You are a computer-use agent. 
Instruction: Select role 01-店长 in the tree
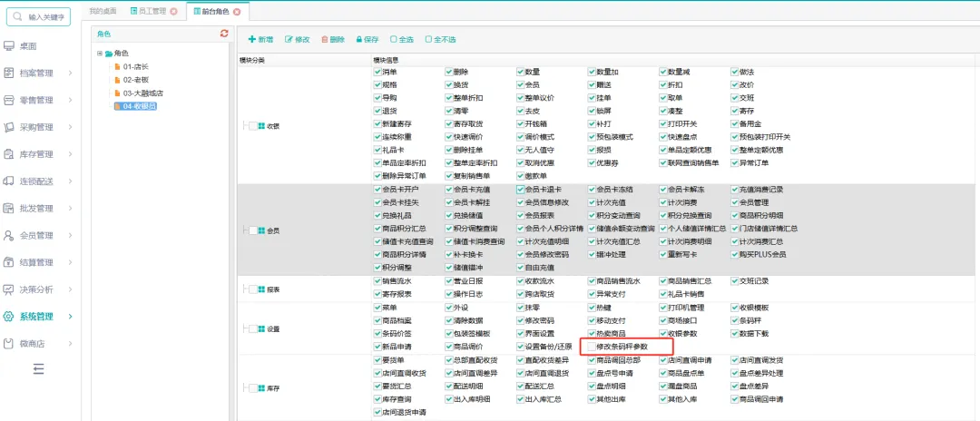coord(135,66)
